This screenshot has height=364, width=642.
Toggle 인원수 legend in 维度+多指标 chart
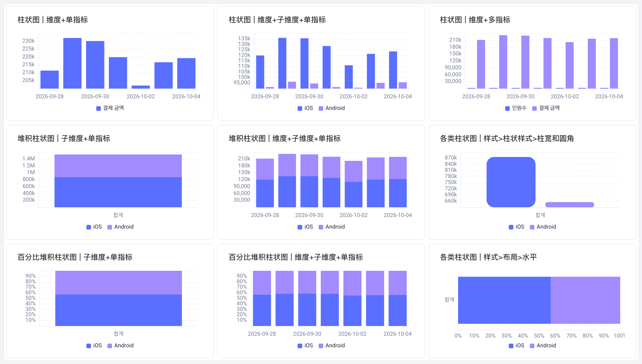516,108
